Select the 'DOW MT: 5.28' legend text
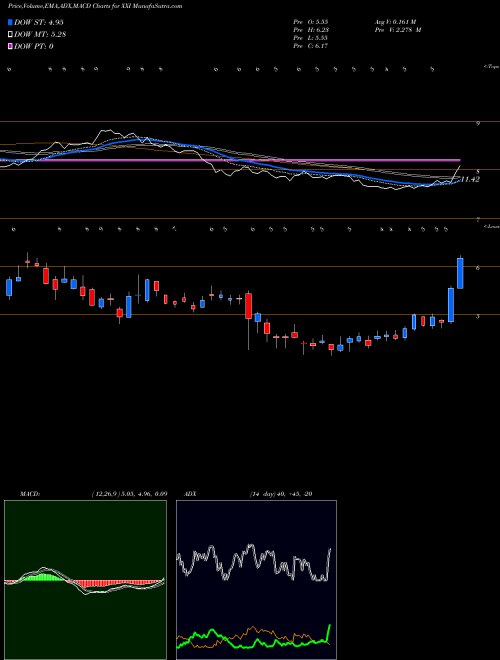The width and height of the screenshot is (500, 660). coord(40,35)
